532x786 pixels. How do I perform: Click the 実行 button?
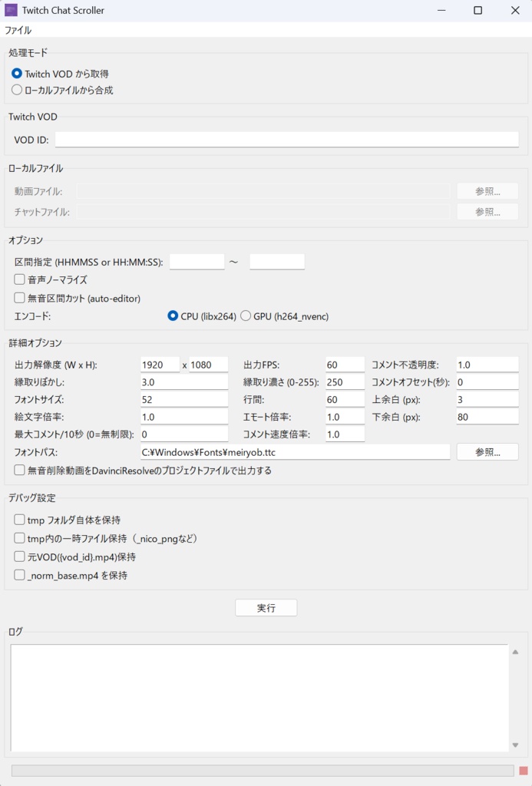266,608
